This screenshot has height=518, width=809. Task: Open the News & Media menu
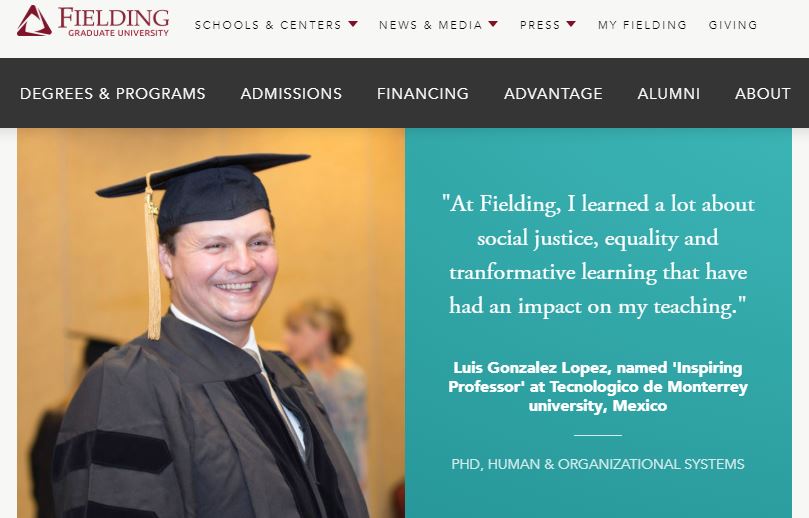pos(431,25)
